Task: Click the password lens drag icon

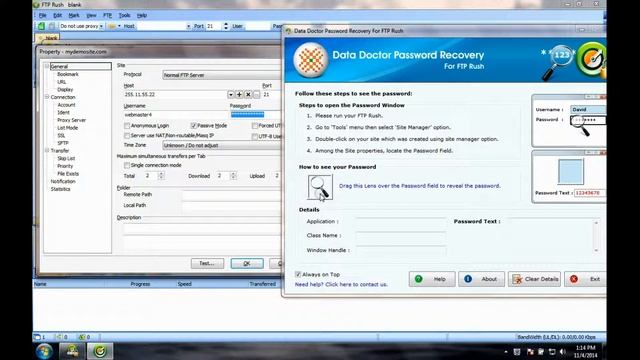Action: pyautogui.click(x=320, y=187)
